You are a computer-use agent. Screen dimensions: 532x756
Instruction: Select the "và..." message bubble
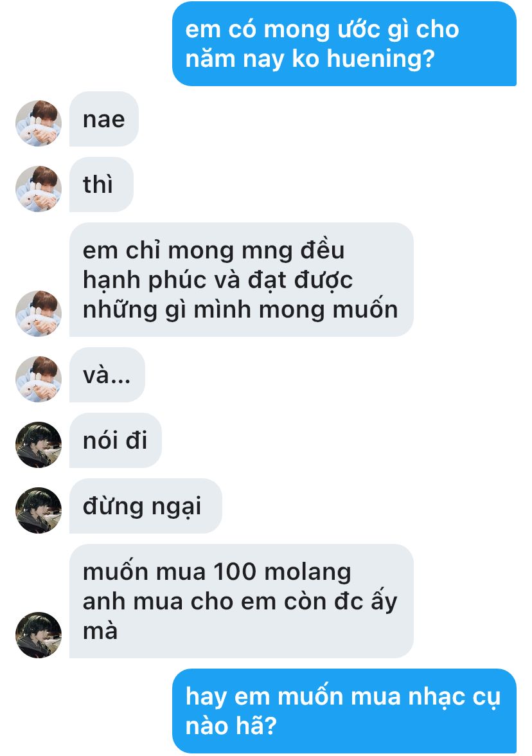coord(107,375)
